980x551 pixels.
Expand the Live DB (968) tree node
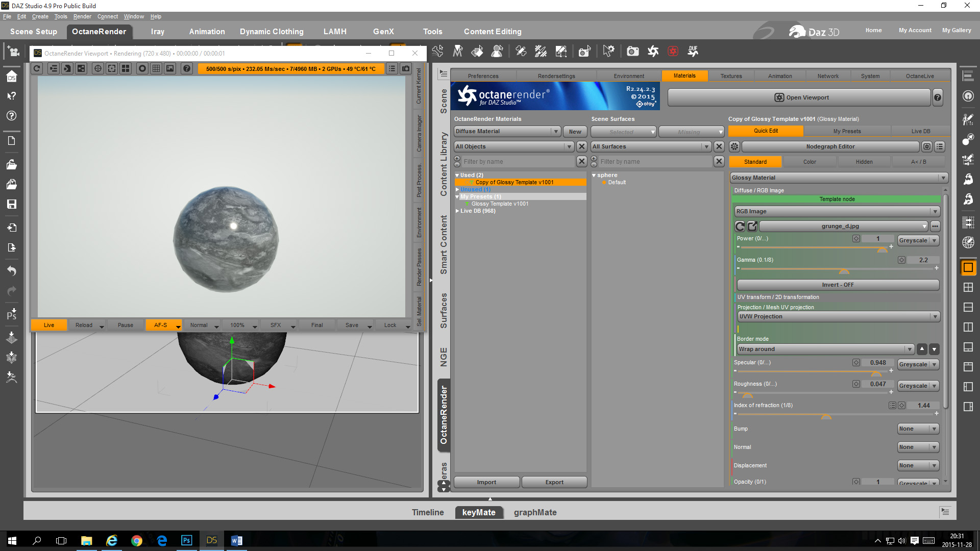click(x=457, y=211)
